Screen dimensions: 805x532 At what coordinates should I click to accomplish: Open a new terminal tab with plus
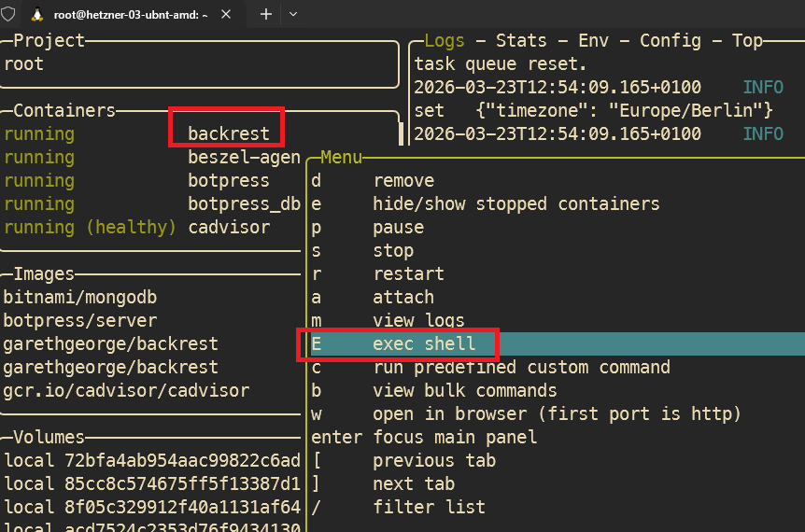(265, 14)
